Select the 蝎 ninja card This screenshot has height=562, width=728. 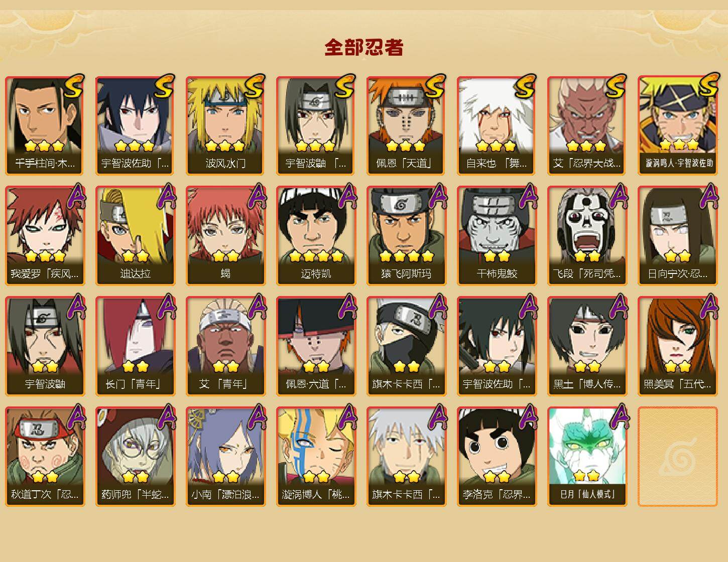pos(225,236)
